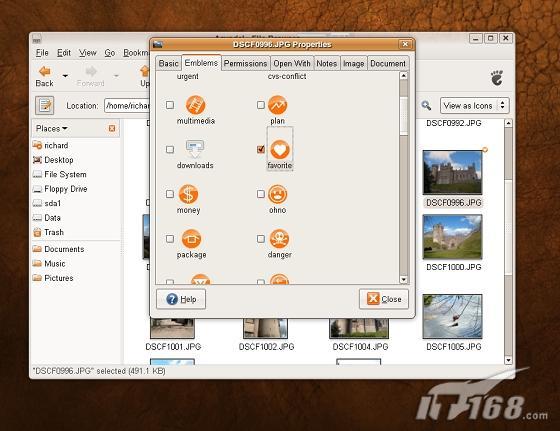Open the View menu in file browser
Screen dimensions: 560x431
click(88, 53)
